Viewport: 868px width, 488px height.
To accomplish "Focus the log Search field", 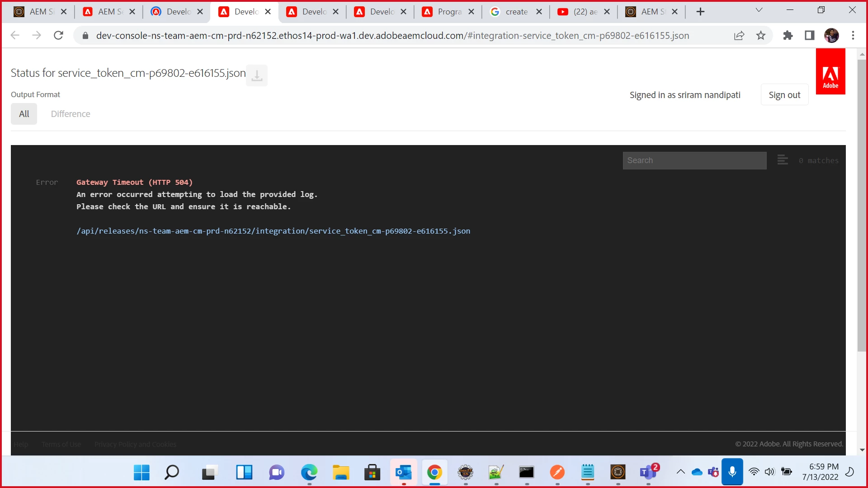I will tap(694, 160).
